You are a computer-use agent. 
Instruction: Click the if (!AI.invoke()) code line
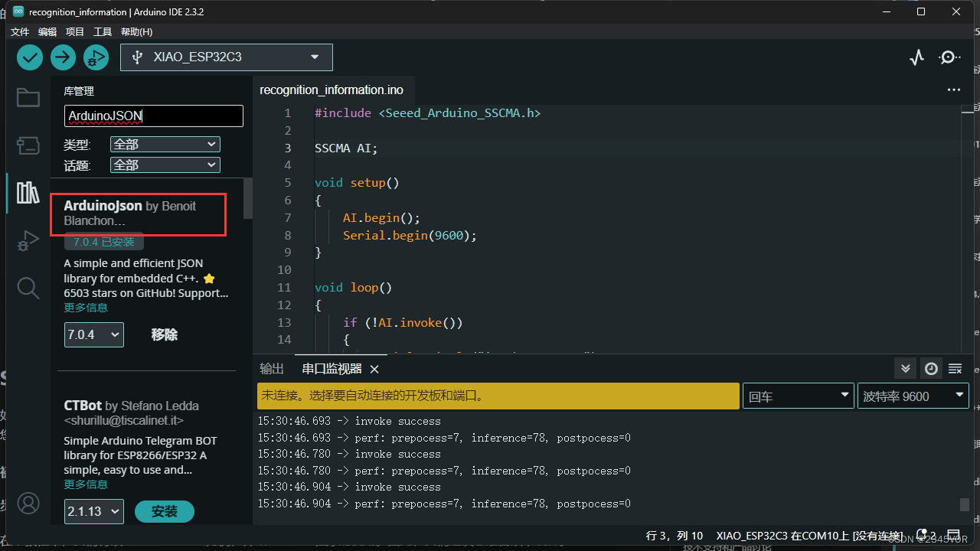point(403,322)
